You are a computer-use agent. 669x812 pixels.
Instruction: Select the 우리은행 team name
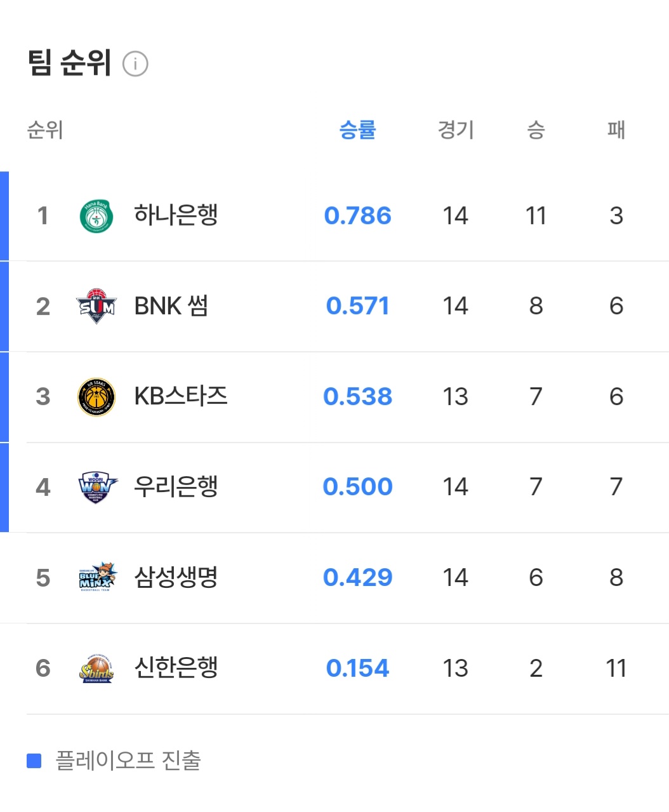point(176,487)
